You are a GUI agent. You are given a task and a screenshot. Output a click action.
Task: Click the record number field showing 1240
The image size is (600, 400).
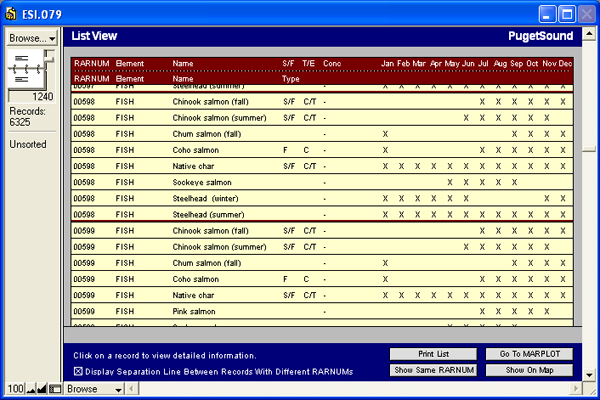coord(31,96)
